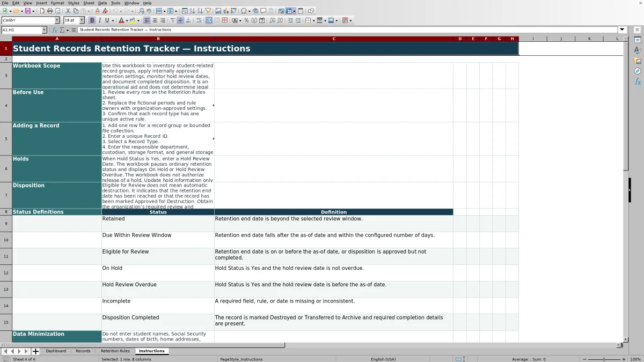Image resolution: width=644 pixels, height=362 pixels.
Task: Click the Split Window icon
Action: (301, 11)
